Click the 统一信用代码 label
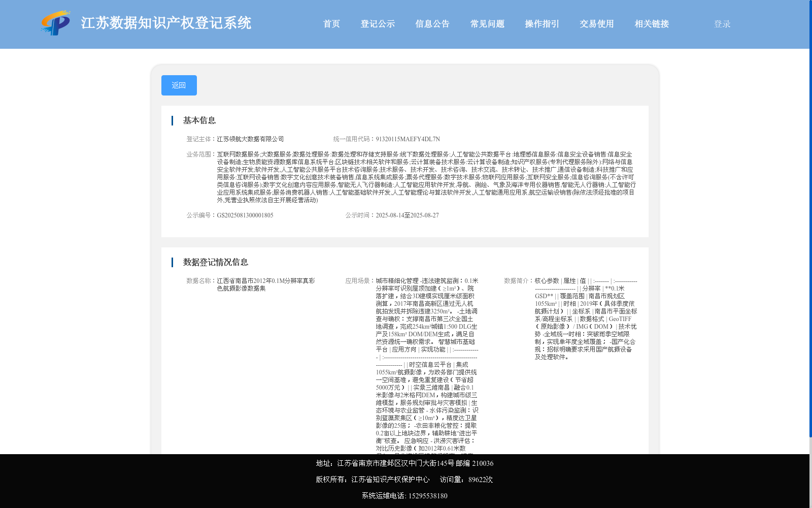The image size is (812, 508). [x=354, y=139]
